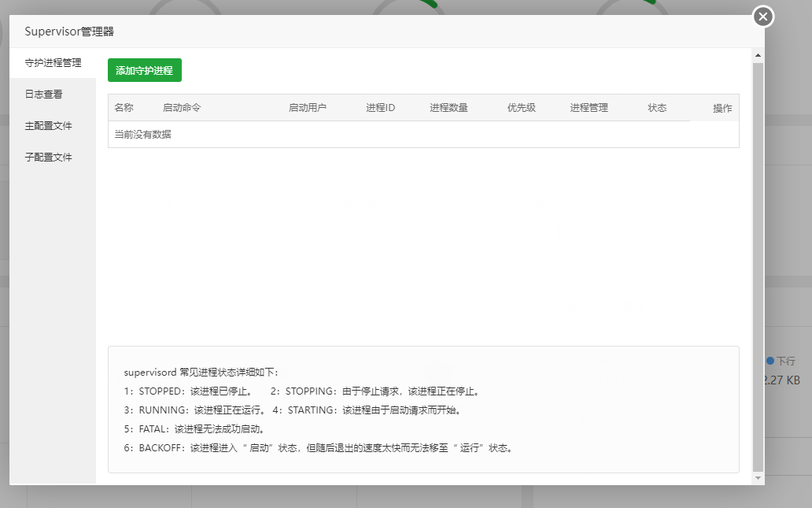Click the 进程管理 column header
812x508 pixels.
589,108
